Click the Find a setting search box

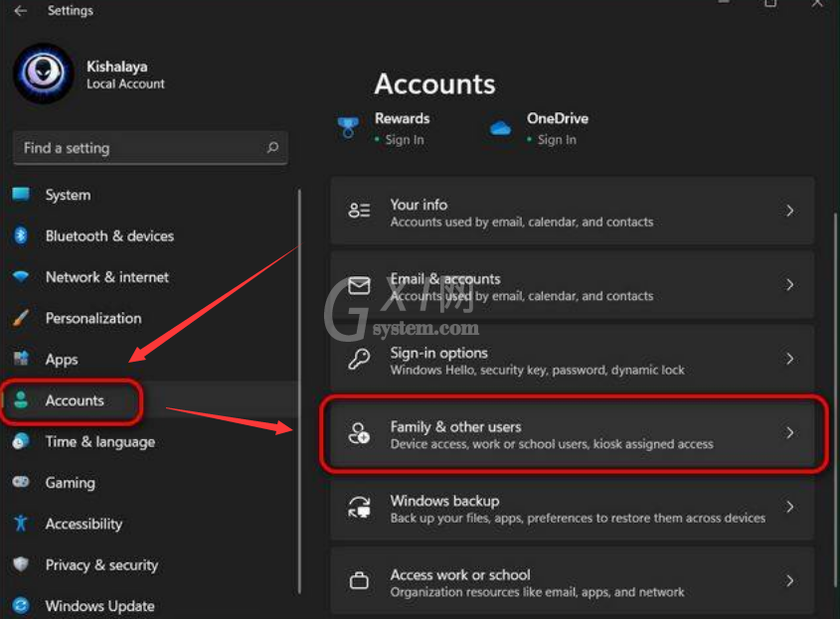tap(150, 148)
